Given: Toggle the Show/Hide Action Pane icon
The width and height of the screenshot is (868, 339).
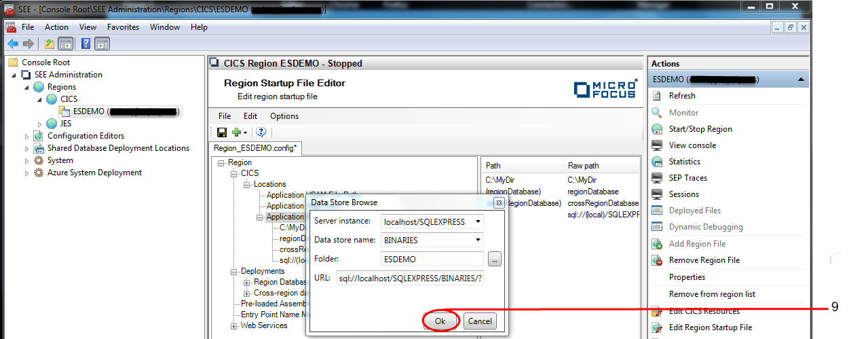Looking at the screenshot, I should coord(102,43).
